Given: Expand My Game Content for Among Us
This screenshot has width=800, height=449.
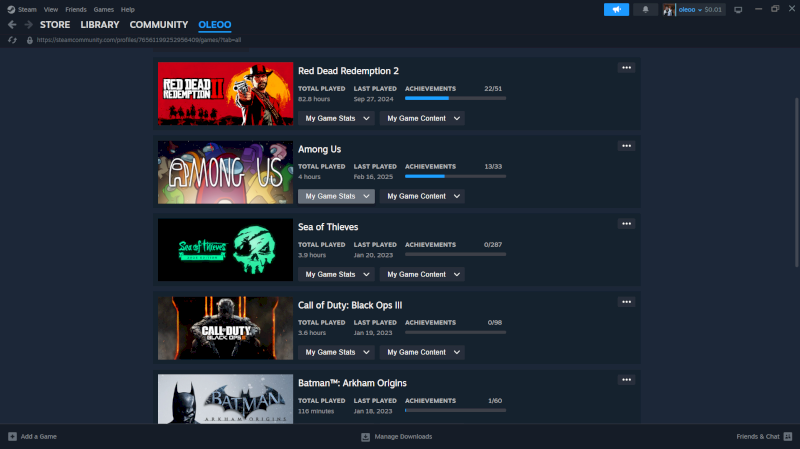Looking at the screenshot, I should coord(422,196).
